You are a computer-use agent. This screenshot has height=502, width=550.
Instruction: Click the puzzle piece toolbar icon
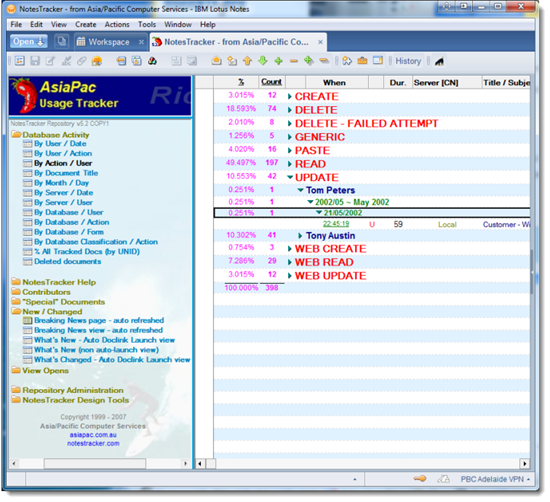coord(347,61)
